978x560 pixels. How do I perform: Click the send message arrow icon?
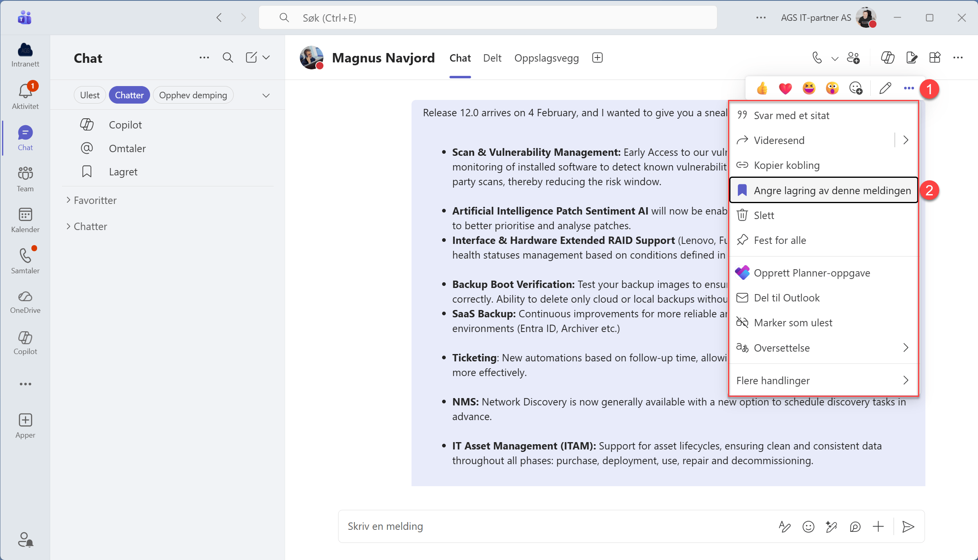point(908,527)
